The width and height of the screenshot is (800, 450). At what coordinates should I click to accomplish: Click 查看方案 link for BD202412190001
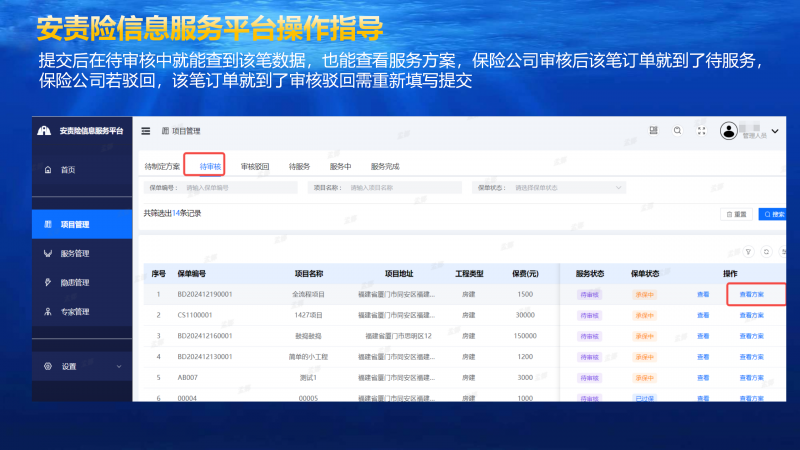[752, 294]
